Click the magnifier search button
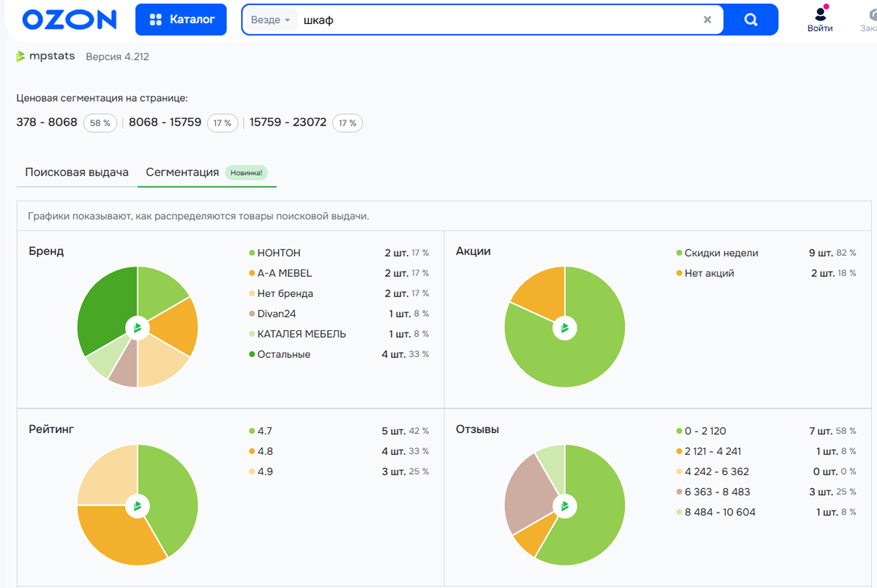Viewport: 877px width, 588px height. (750, 20)
